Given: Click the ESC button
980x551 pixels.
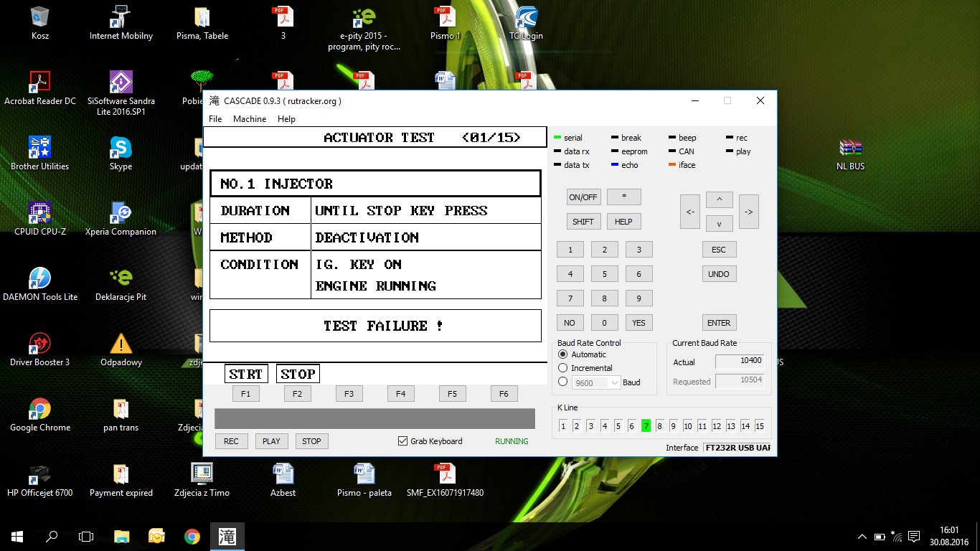Looking at the screenshot, I should pos(719,250).
